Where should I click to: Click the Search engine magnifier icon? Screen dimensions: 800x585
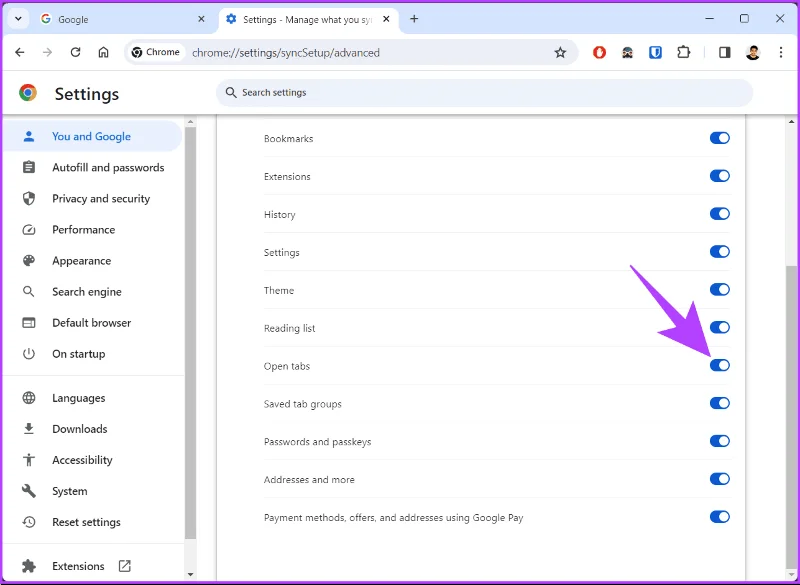click(x=29, y=292)
